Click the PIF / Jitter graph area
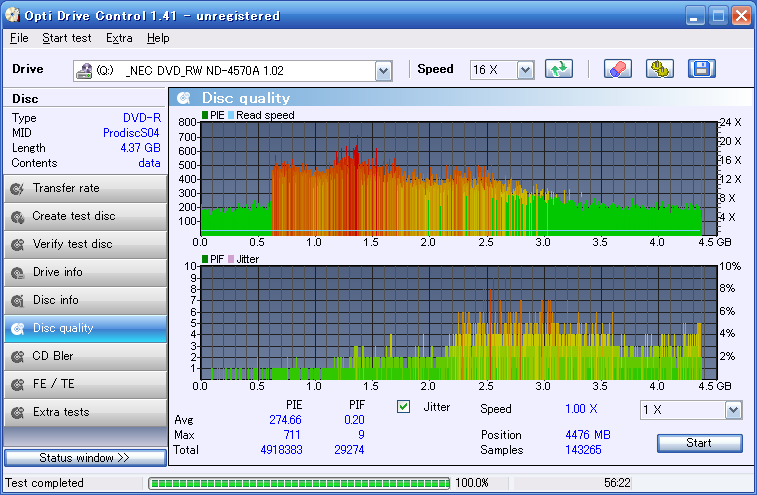The image size is (757, 495). click(459, 323)
